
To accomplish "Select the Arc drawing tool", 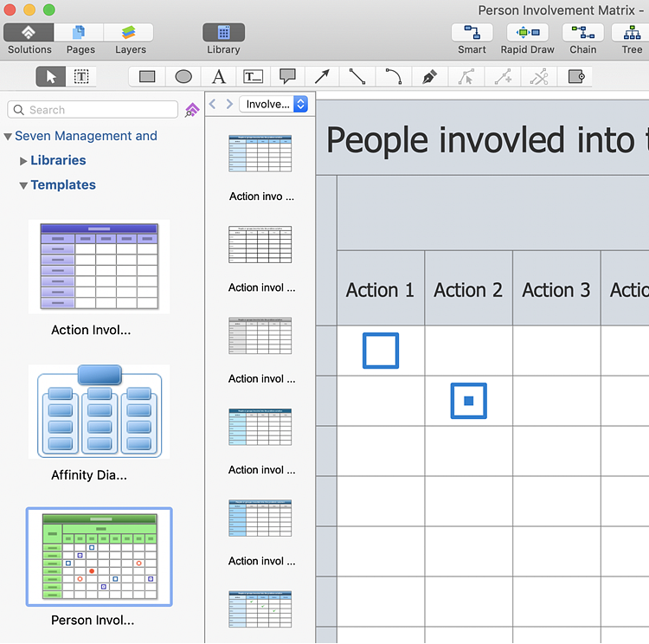I will [x=393, y=76].
